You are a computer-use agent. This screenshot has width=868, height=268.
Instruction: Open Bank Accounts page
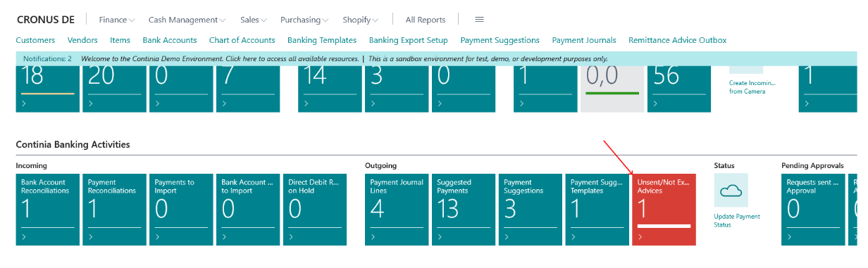(x=170, y=40)
